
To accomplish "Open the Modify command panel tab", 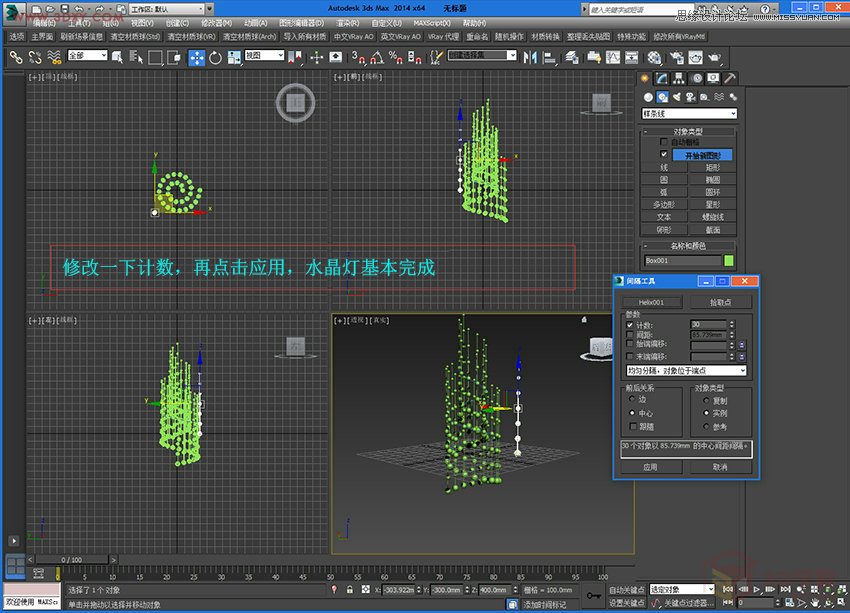I will click(x=661, y=79).
